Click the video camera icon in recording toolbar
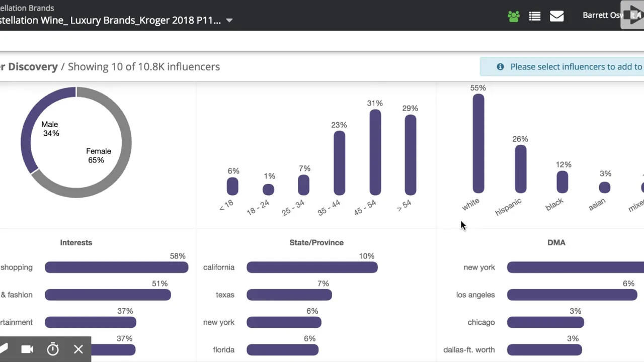 point(27,349)
